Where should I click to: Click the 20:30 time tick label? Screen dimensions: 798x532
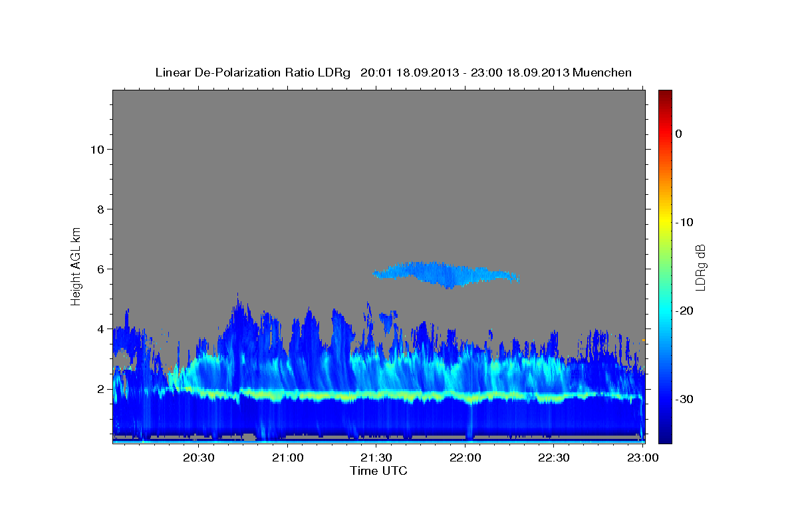tap(199, 458)
